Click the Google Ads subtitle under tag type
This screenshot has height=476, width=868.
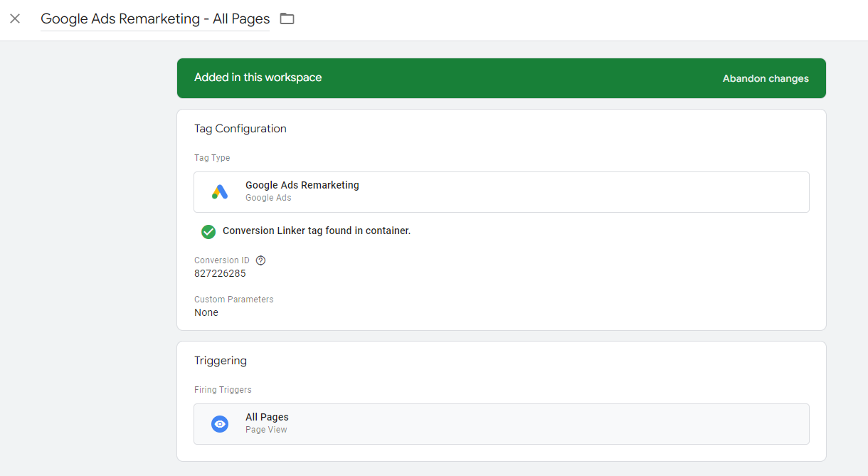(x=268, y=198)
